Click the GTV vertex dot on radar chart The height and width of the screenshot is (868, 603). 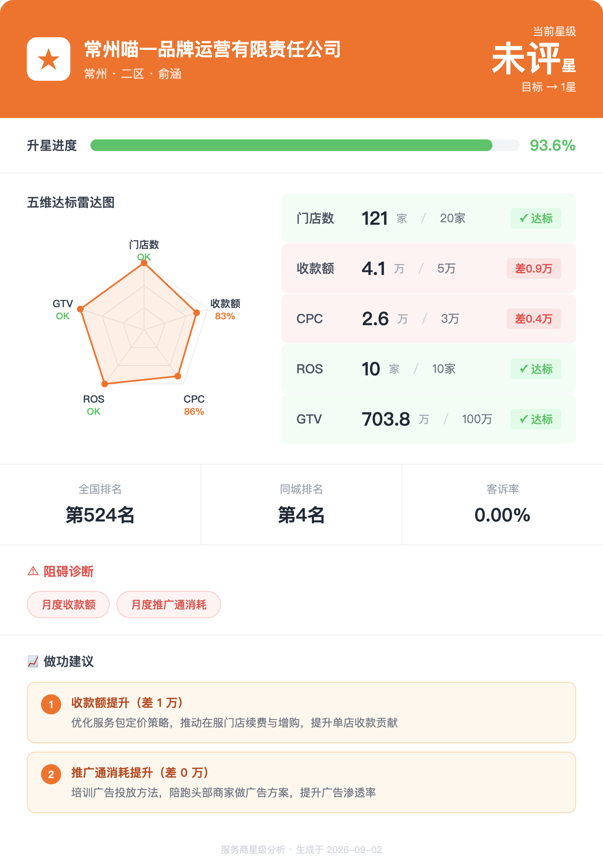80,309
